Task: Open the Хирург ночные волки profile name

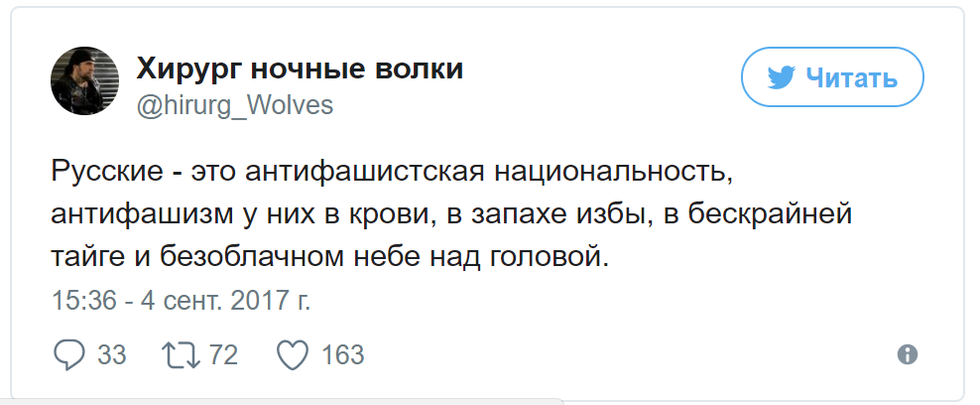Action: (299, 69)
